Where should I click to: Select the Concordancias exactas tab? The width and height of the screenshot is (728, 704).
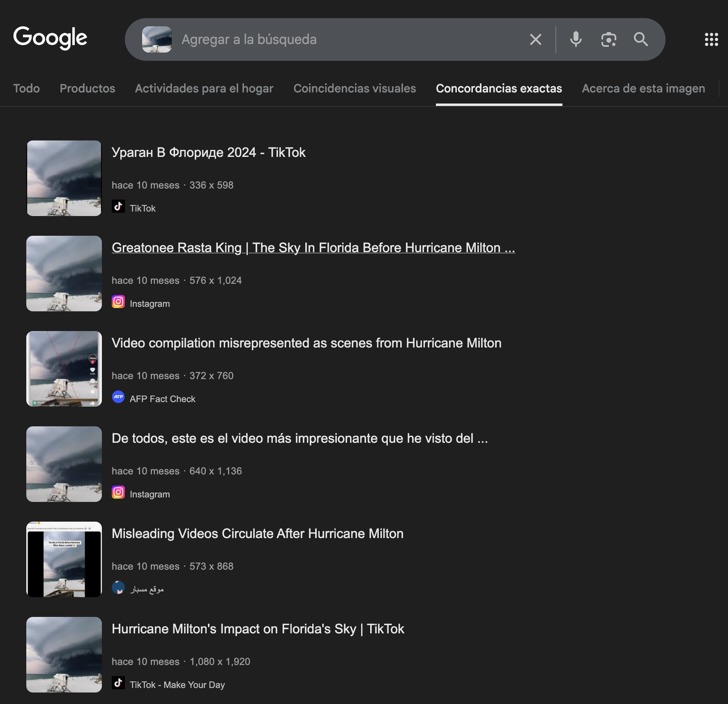499,88
